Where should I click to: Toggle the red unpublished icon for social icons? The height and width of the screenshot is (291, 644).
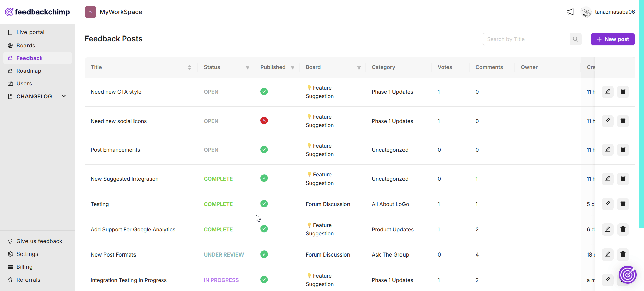(x=264, y=120)
